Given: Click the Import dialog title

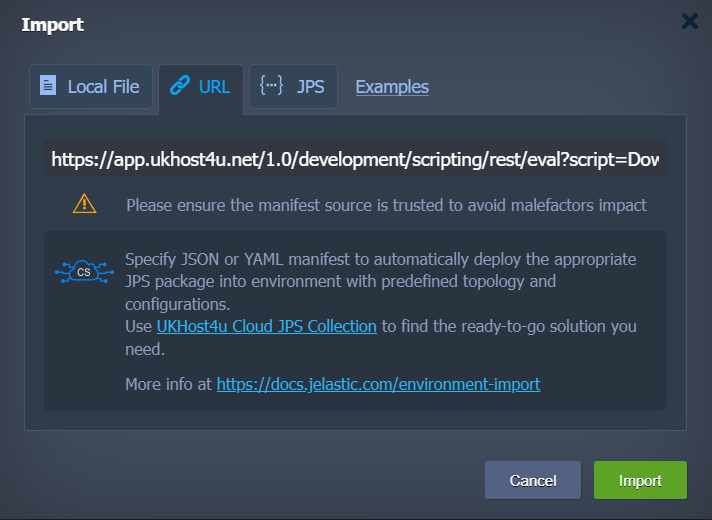Looking at the screenshot, I should coord(53,25).
